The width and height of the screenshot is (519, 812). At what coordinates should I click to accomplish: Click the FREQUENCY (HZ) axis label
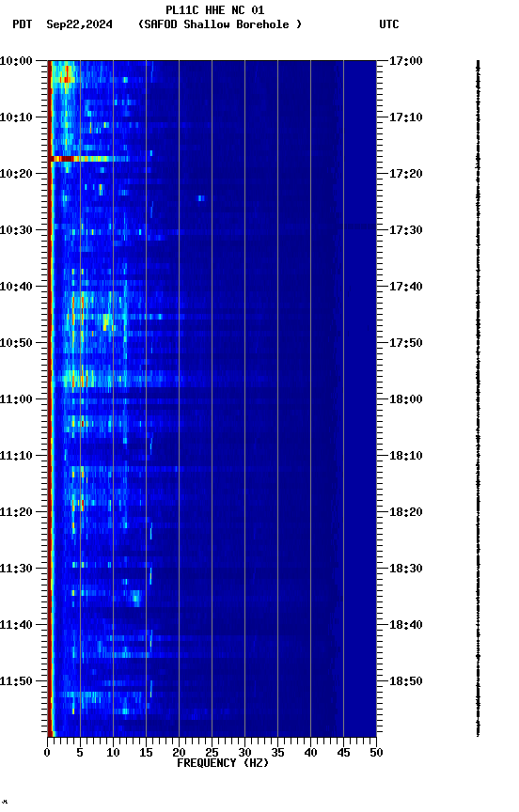point(223,763)
